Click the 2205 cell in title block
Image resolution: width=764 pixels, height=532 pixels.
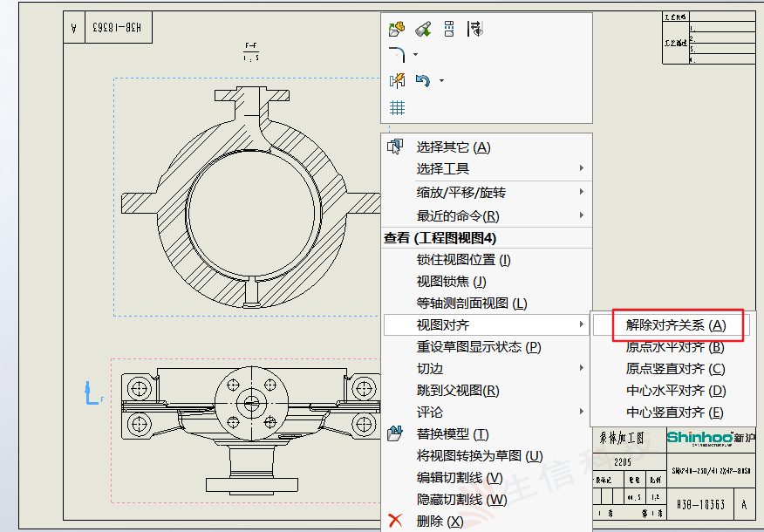click(623, 462)
